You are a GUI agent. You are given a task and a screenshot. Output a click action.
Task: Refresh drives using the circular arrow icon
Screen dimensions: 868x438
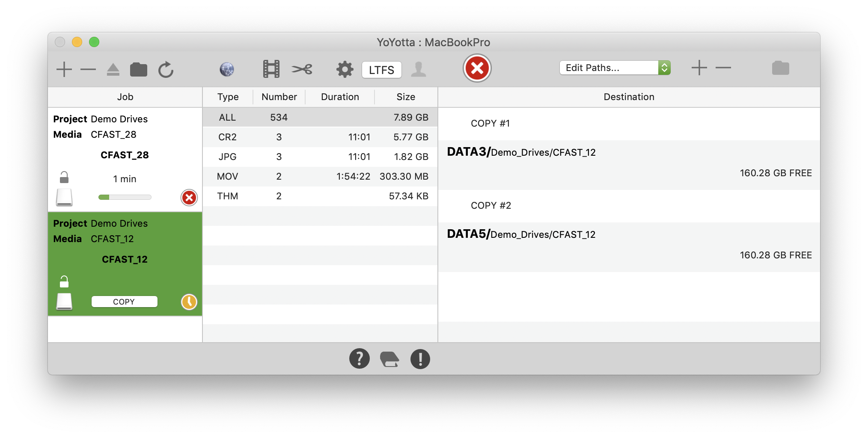tap(166, 69)
